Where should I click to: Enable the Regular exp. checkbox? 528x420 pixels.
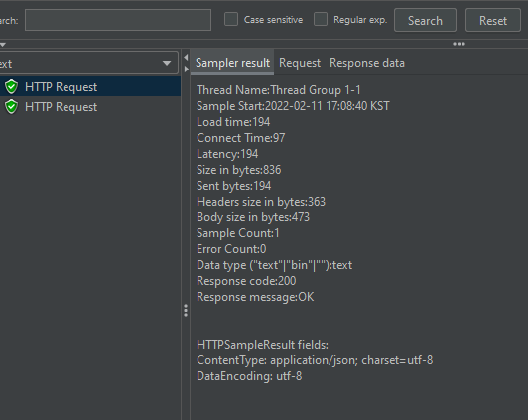321,19
